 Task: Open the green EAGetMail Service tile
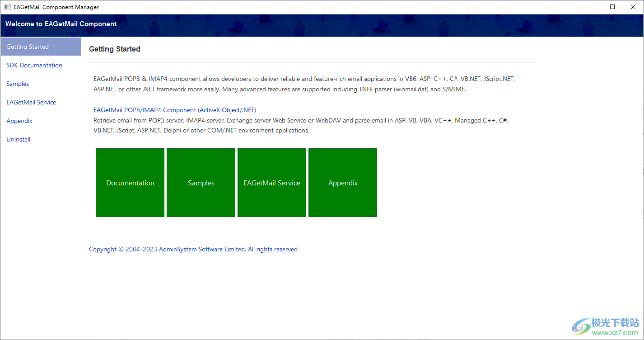[272, 183]
